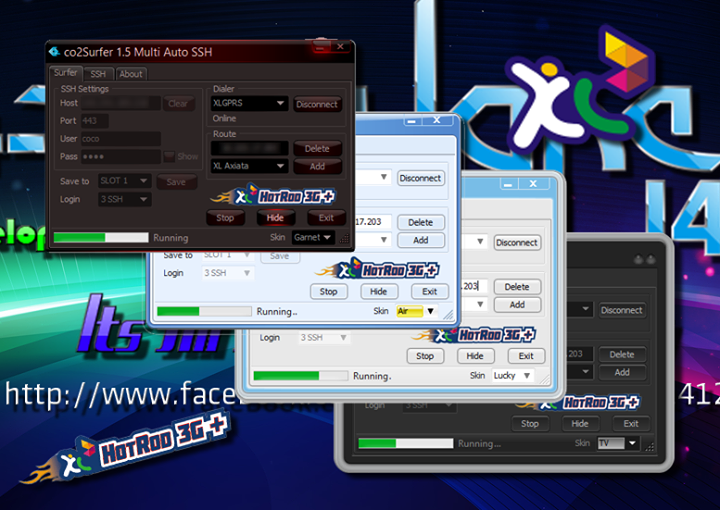Click Clear next to the Host field
The image size is (720, 510).
178,104
